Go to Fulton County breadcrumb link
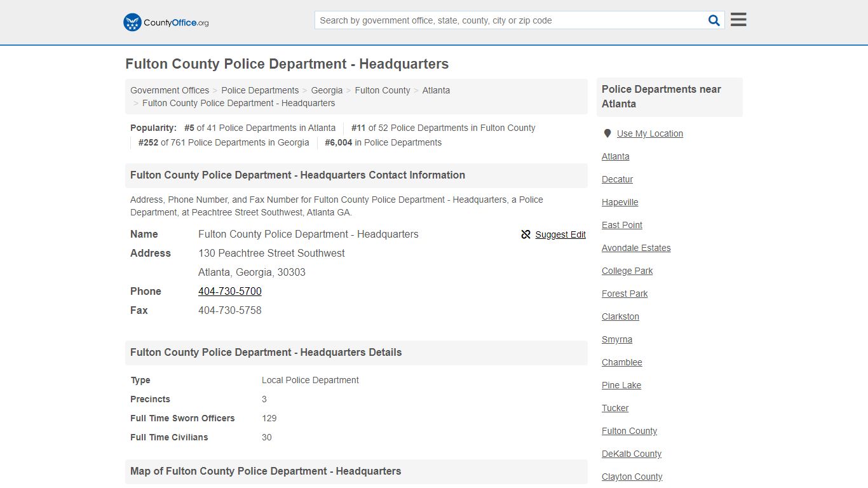868x488 pixels. (x=383, y=90)
